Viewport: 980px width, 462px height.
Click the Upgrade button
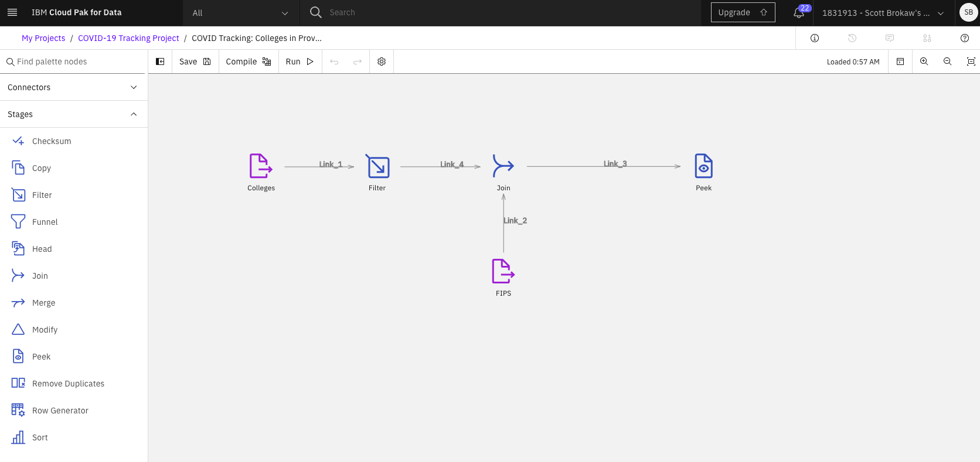point(743,12)
